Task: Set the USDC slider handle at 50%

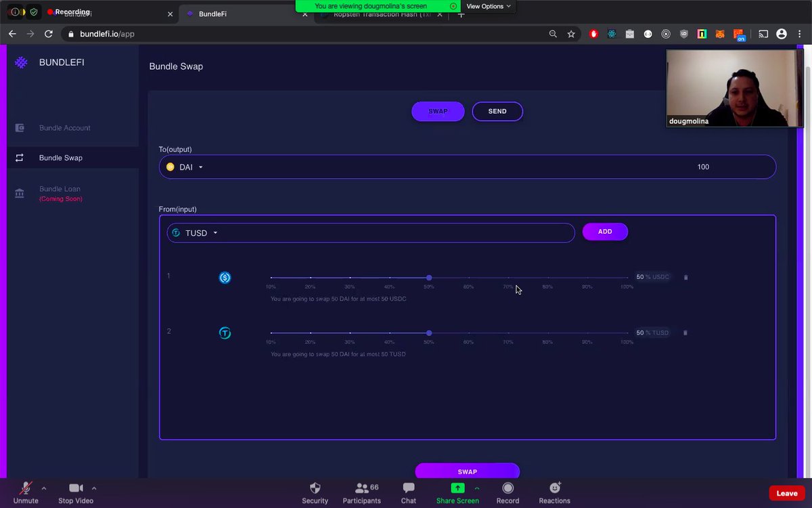Action: coord(429,278)
